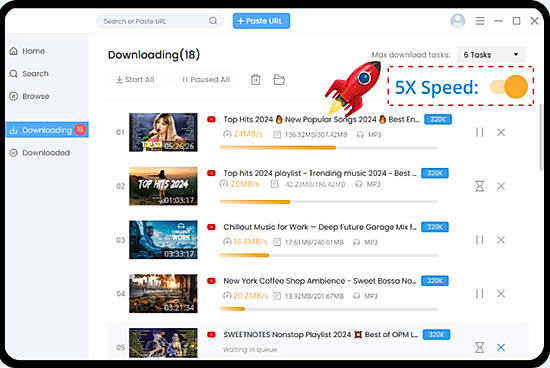The height and width of the screenshot is (368, 550).
Task: Cancel the Top hits 2024 playlist download
Action: [501, 186]
